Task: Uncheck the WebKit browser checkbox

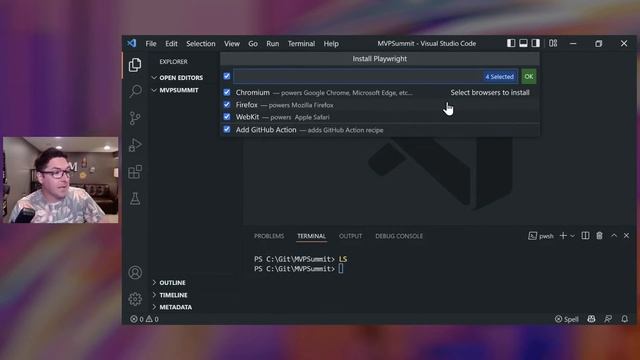Action: point(227,117)
